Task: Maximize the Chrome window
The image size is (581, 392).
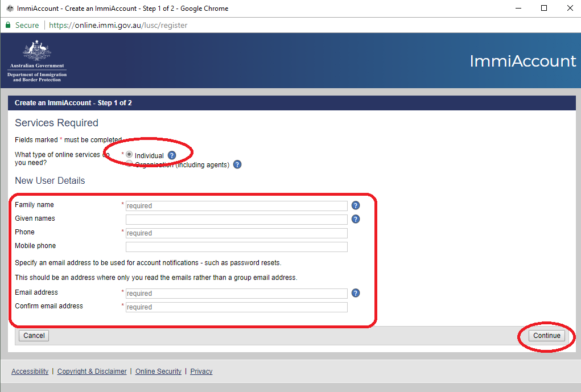Action: [544, 8]
